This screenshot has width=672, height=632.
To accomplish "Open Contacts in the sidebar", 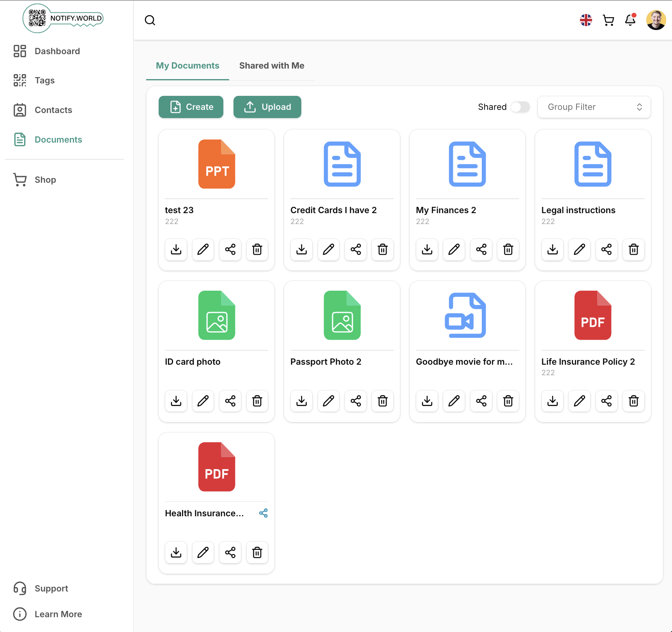I will (53, 110).
